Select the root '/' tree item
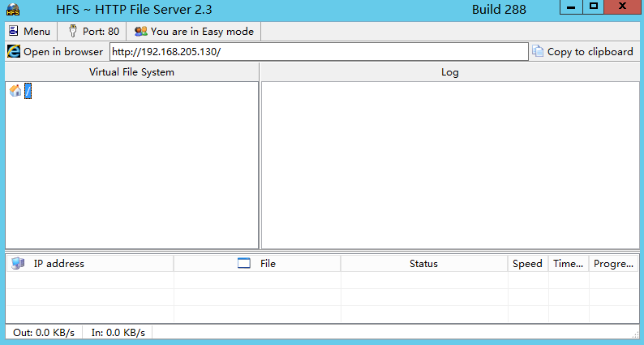 click(28, 91)
